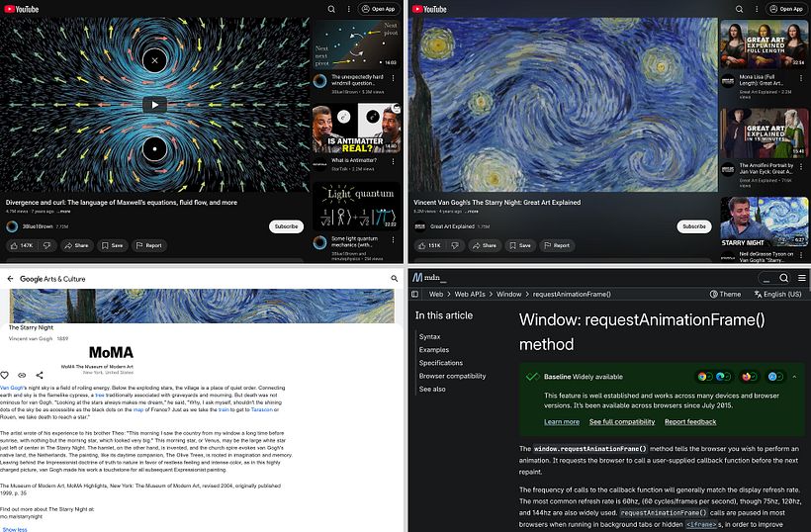Image resolution: width=811 pixels, height=532 pixels.
Task: Open search in the Starry Night YouTube window
Action: (x=740, y=9)
